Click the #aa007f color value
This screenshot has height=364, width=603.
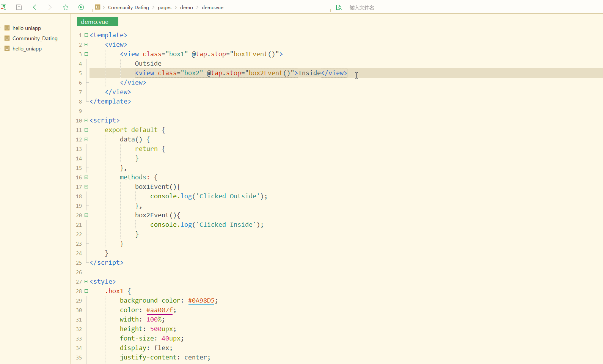[x=159, y=310]
